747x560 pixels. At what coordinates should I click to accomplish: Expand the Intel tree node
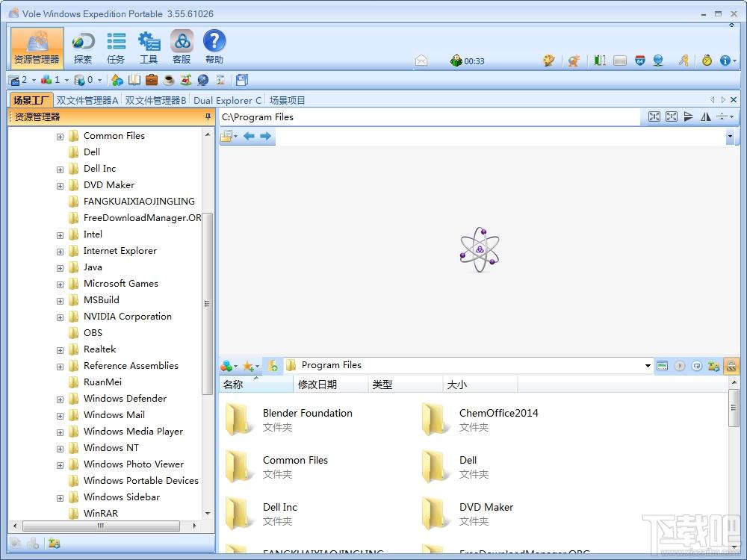coord(60,235)
